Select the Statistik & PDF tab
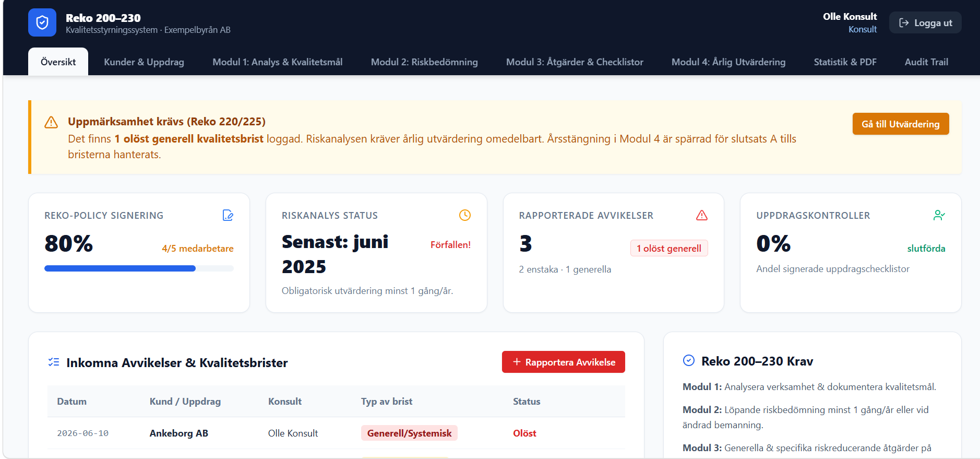Screen dimensions: 980x459 (845, 62)
